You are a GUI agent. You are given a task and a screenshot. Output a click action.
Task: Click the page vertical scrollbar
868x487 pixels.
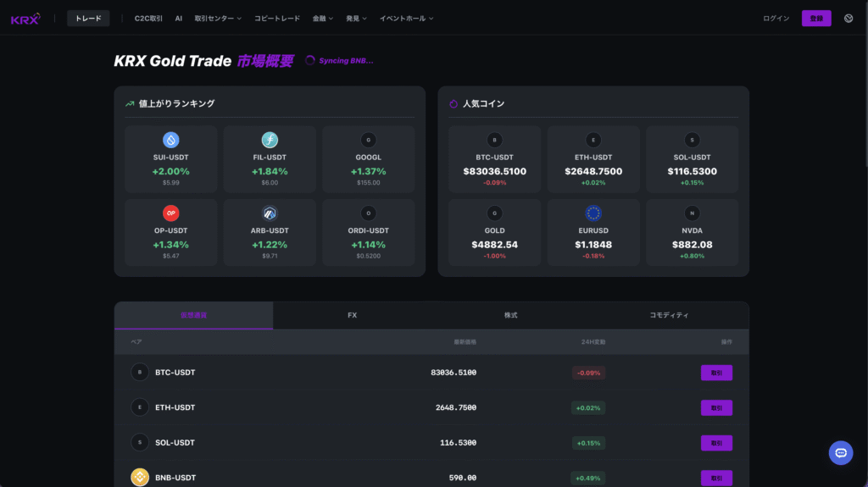point(865,83)
